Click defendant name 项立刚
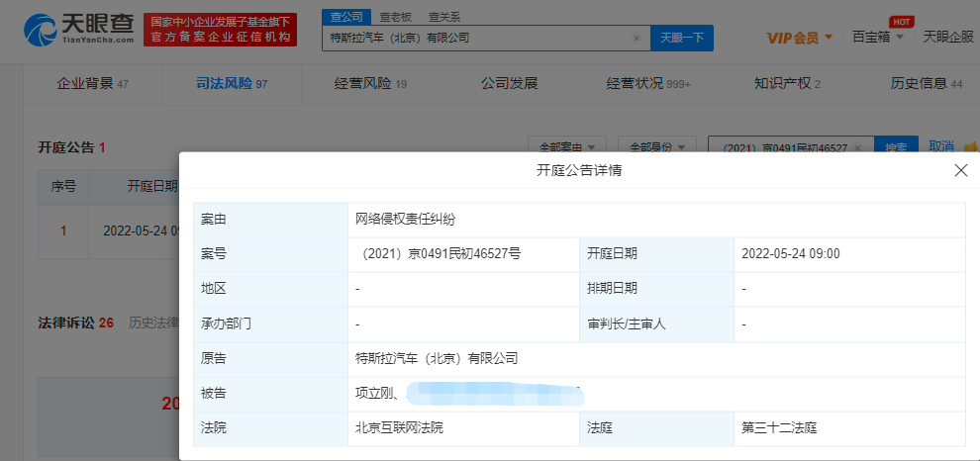The height and width of the screenshot is (461, 980). [x=374, y=394]
